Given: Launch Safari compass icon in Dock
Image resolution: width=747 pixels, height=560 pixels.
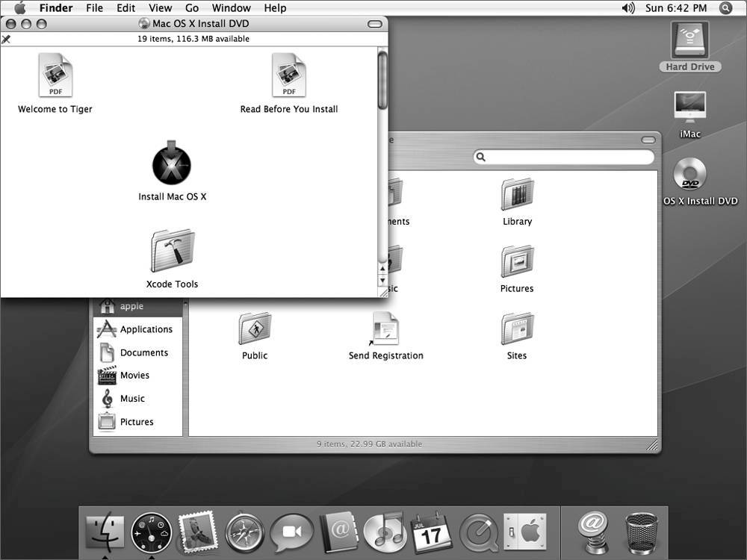Looking at the screenshot, I should point(245,532).
